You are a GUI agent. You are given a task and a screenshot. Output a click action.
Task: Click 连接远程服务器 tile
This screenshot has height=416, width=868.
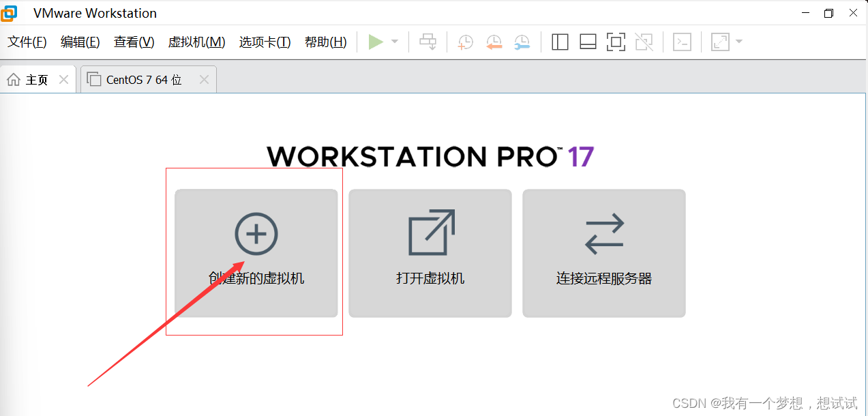pyautogui.click(x=604, y=253)
